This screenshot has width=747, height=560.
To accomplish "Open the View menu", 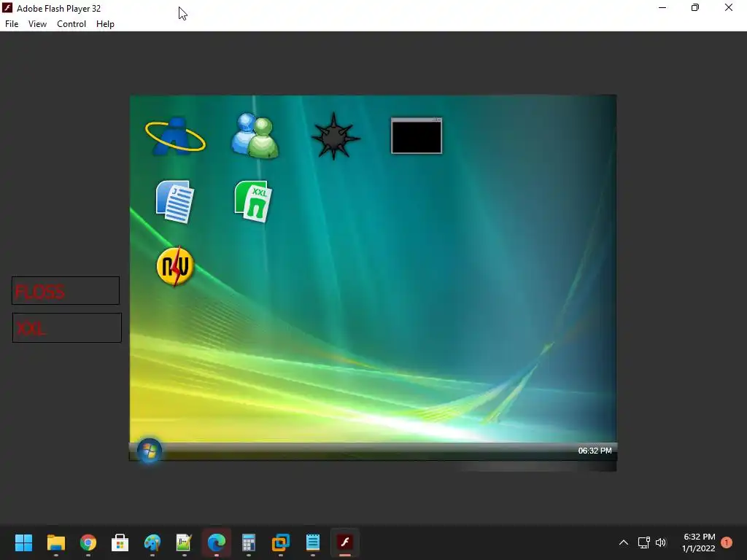I will tap(37, 24).
